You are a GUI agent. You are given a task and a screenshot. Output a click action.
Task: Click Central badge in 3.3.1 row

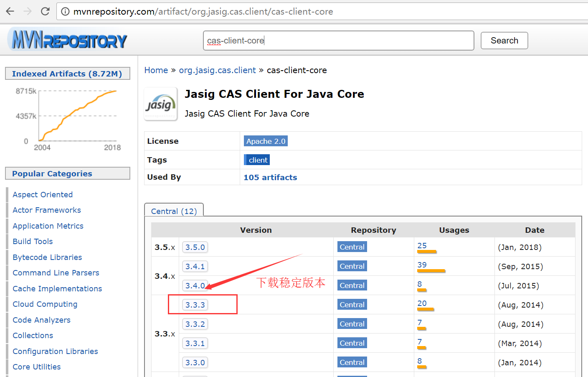[x=352, y=343]
